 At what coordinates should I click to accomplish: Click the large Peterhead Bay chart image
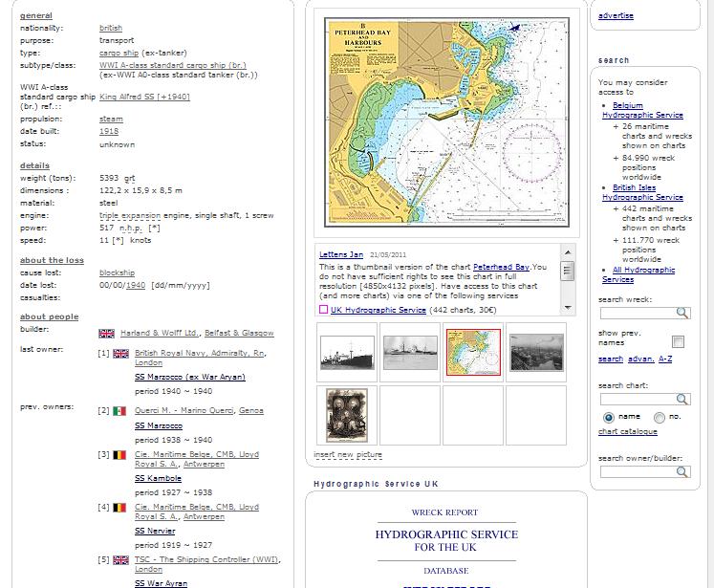(x=446, y=122)
